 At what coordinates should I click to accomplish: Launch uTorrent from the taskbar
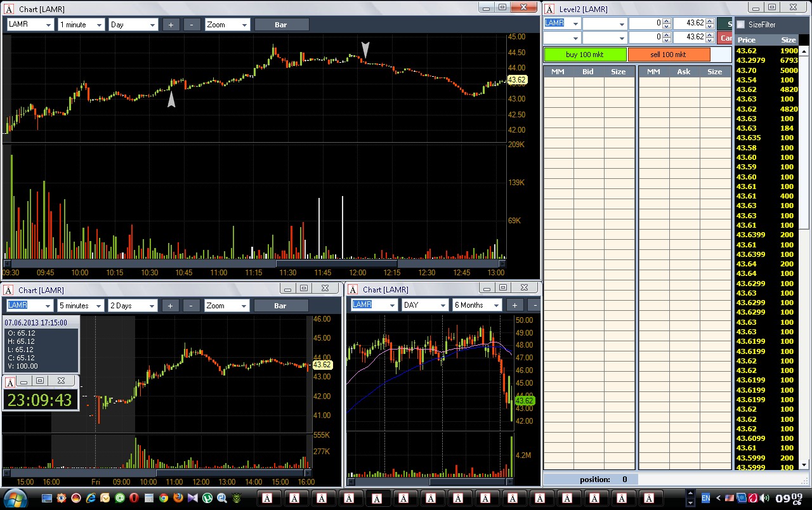[207, 498]
